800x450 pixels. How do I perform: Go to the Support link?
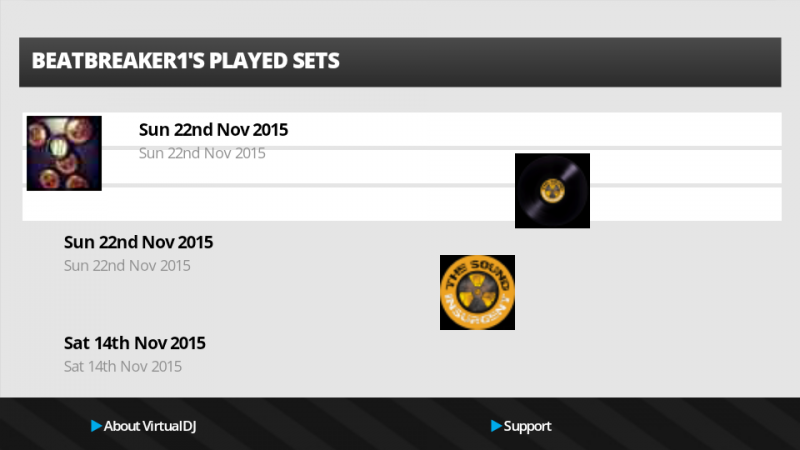click(527, 426)
